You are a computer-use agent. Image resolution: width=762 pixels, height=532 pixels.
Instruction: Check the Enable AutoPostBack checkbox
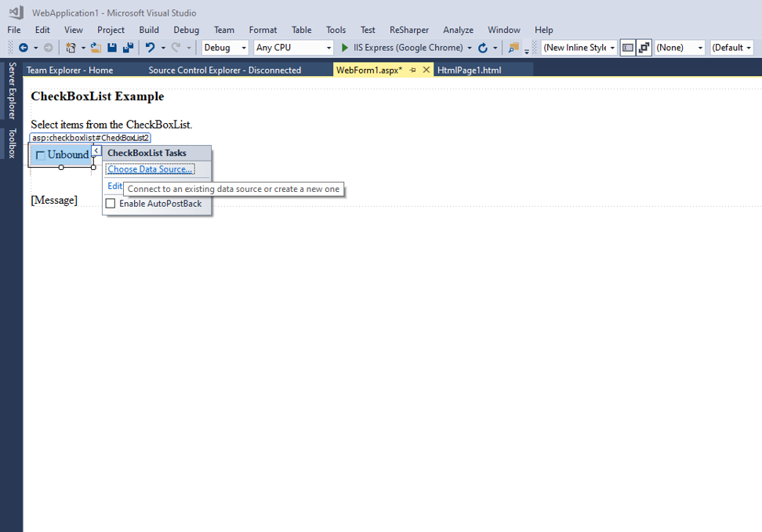point(111,203)
